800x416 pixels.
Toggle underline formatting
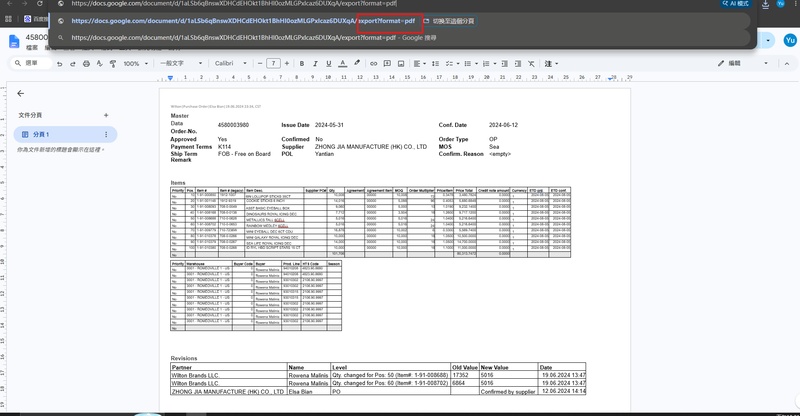(x=329, y=63)
